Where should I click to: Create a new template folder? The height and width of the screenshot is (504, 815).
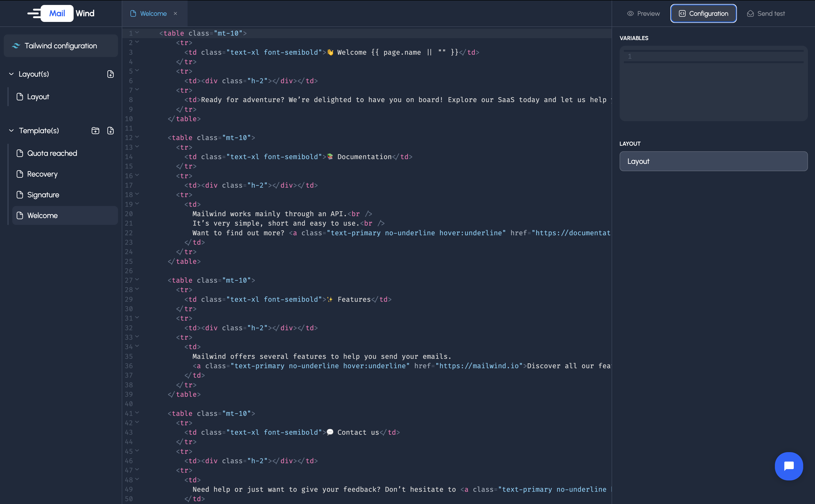click(x=95, y=131)
